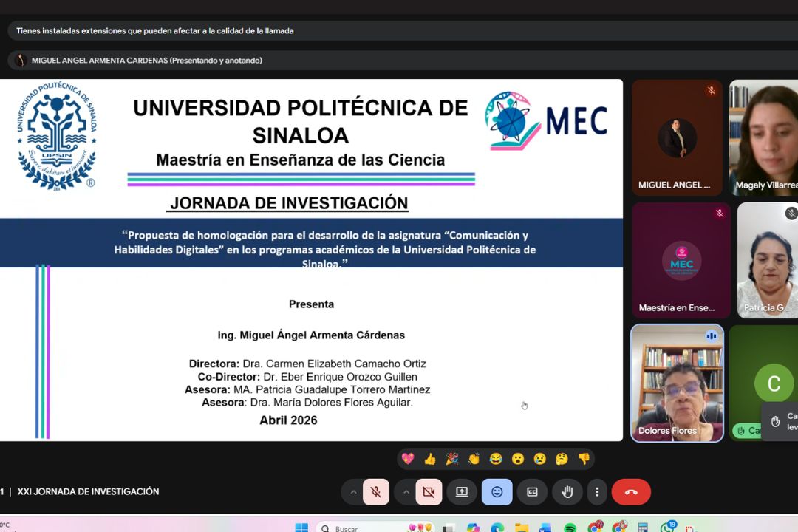This screenshot has height=532, width=798.
Task: Send the laughing face reaction
Action: (496, 459)
